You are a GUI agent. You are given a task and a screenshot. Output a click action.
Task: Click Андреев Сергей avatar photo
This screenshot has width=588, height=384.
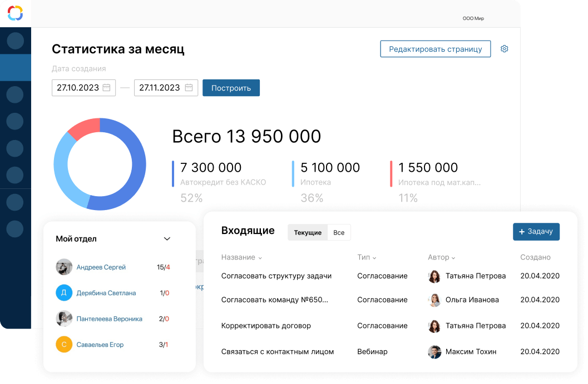tap(64, 267)
